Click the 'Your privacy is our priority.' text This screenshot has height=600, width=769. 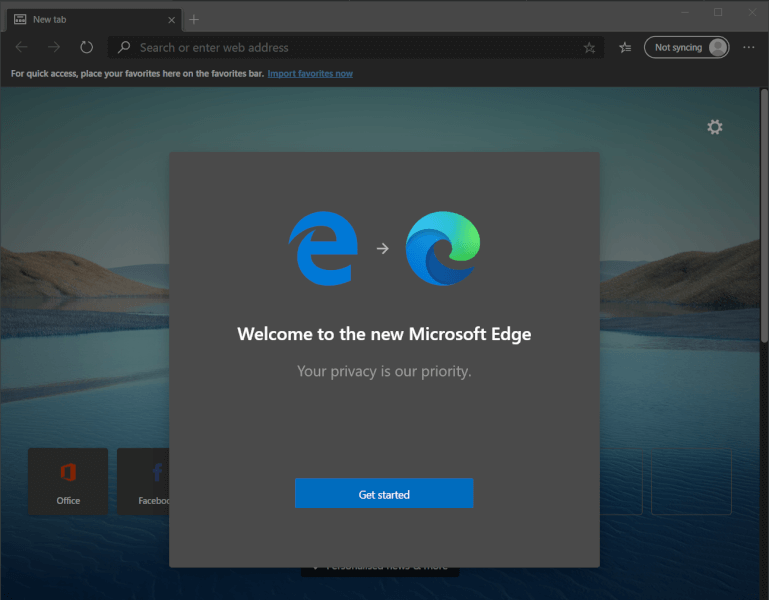384,371
